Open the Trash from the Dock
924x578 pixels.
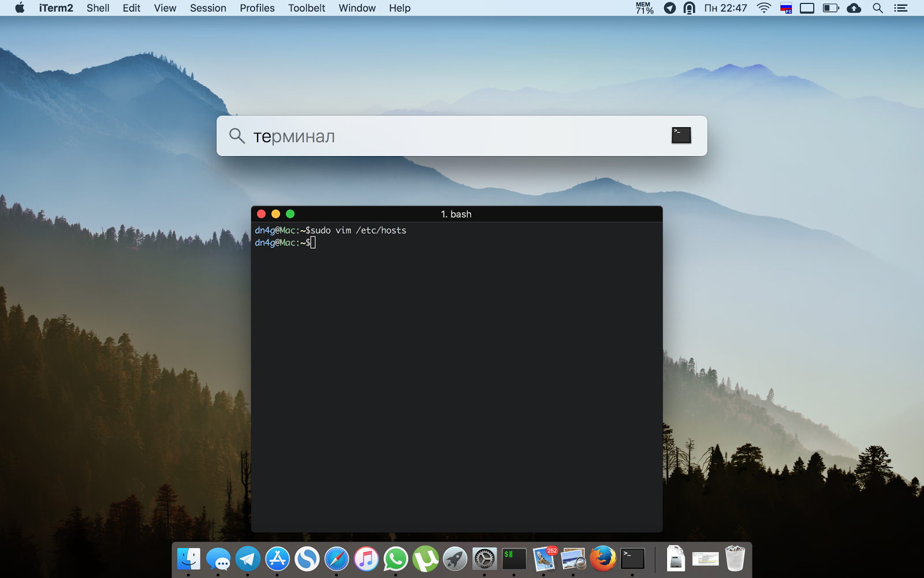735,559
